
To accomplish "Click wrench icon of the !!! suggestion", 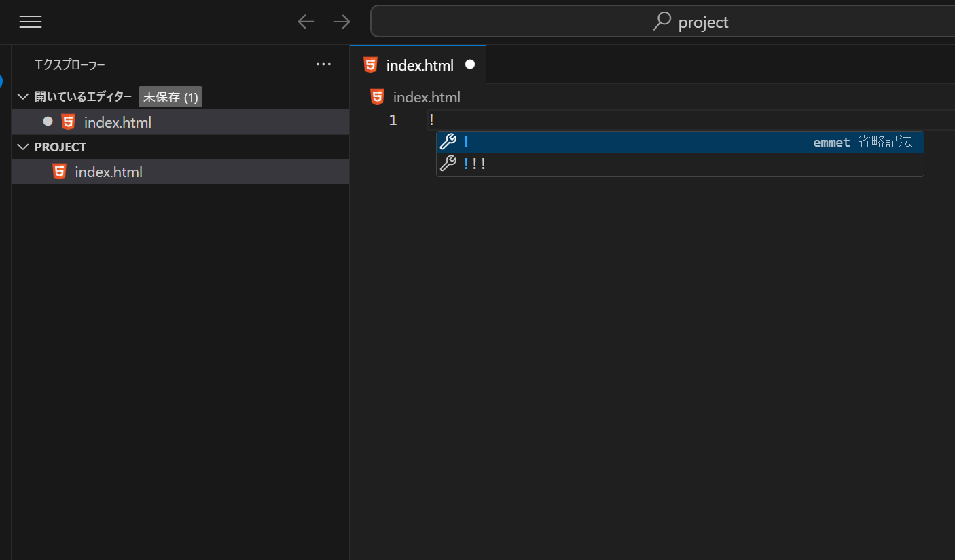I will click(x=448, y=164).
